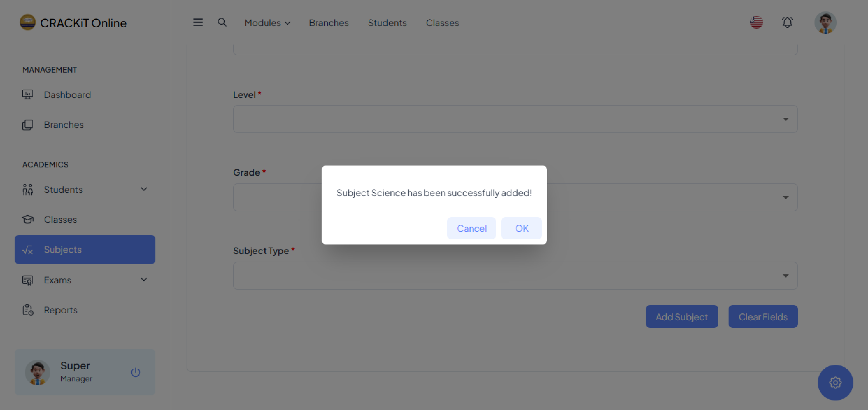Expand the Modules dropdown menu

click(x=267, y=23)
